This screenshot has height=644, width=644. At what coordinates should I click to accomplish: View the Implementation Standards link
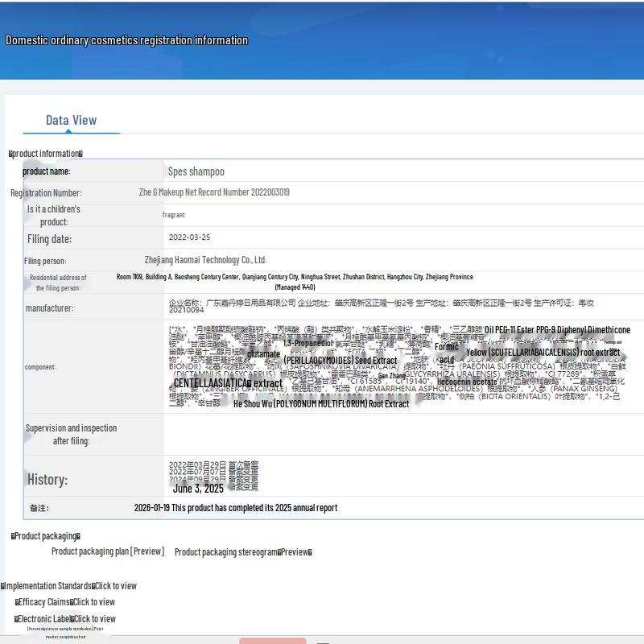click(x=68, y=586)
